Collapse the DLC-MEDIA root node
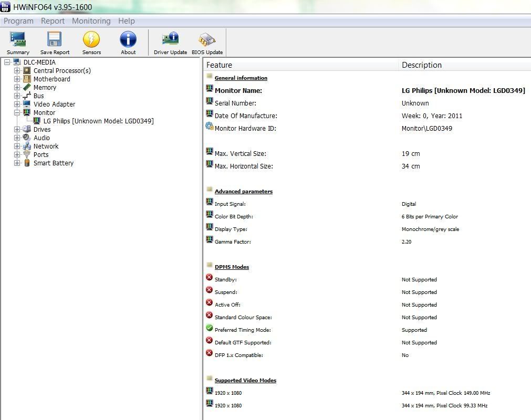This screenshot has width=531, height=420. pyautogui.click(x=7, y=62)
